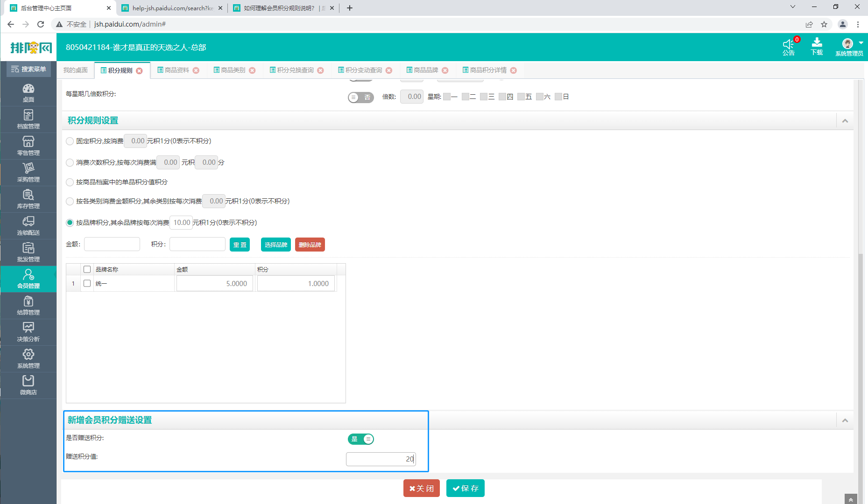Select the 固定积分 radio option
The image size is (868, 504).
point(70,141)
